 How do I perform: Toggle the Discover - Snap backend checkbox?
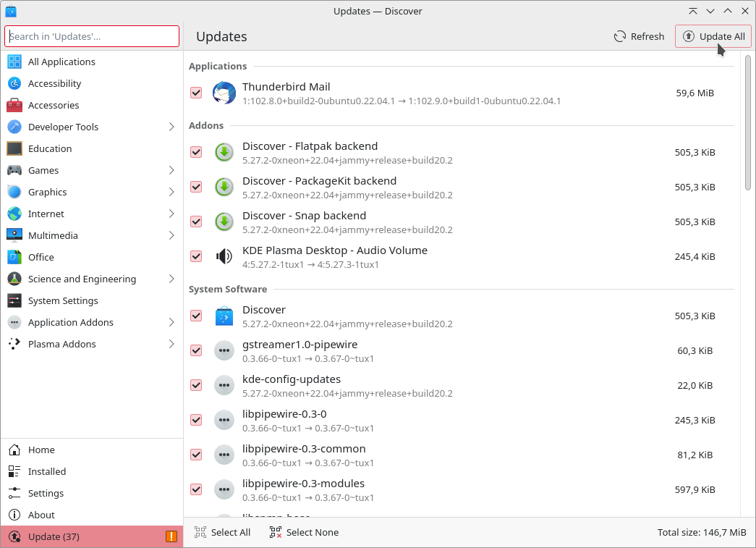196,222
